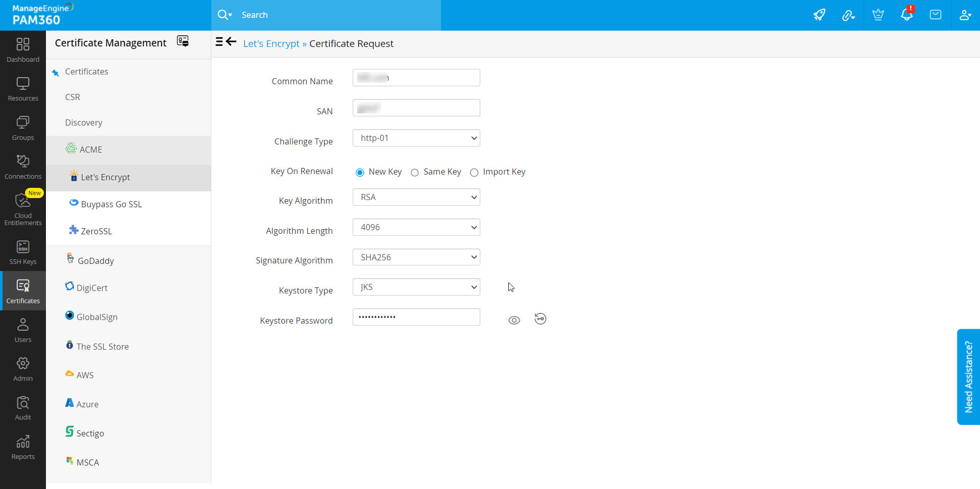Open the mail envelope icon
The width and height of the screenshot is (980, 489).
936,15
